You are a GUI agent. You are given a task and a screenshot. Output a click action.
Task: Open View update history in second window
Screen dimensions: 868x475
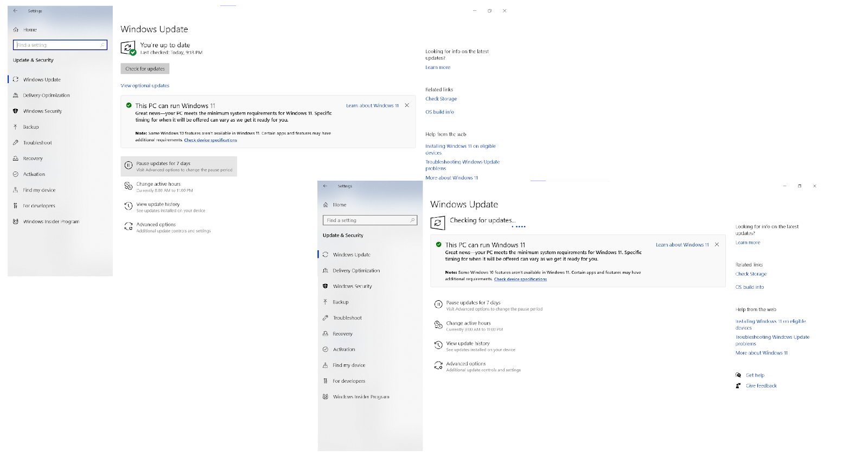(480, 346)
